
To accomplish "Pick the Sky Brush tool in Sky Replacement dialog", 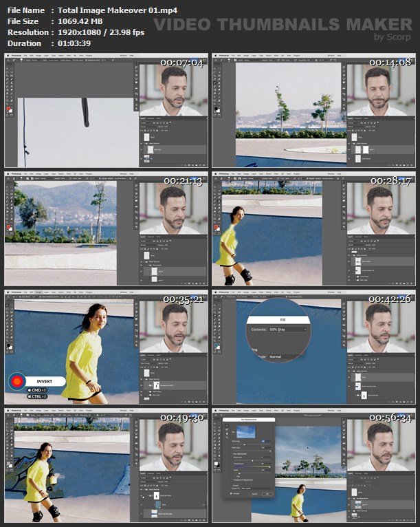I will [x=226, y=431].
